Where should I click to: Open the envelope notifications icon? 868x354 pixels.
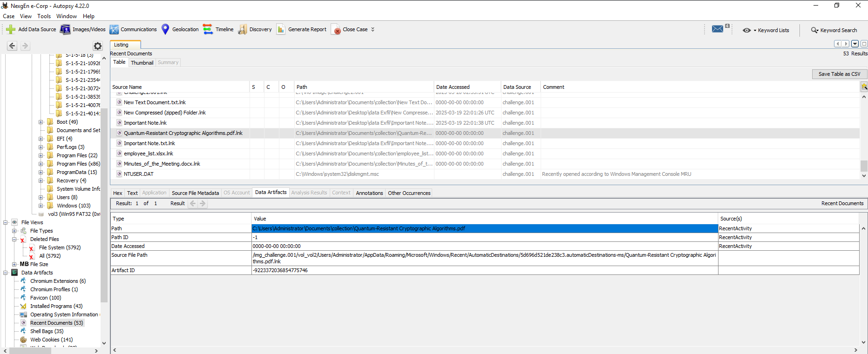[718, 29]
